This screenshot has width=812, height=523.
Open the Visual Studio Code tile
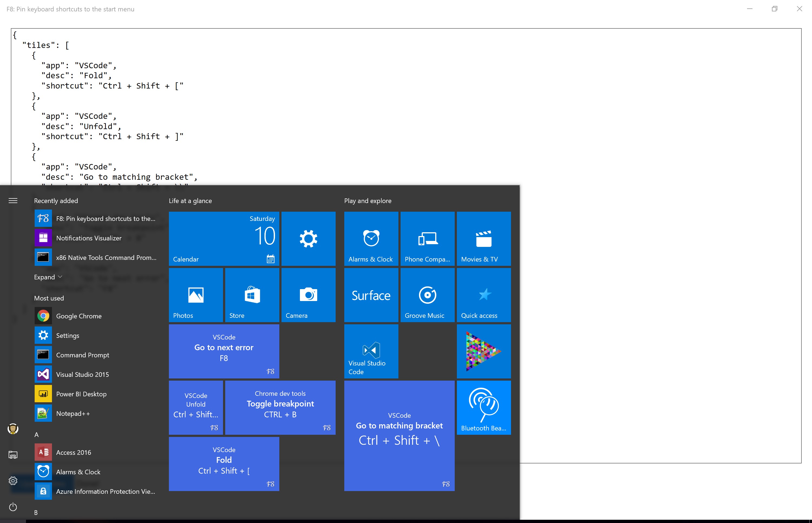371,351
